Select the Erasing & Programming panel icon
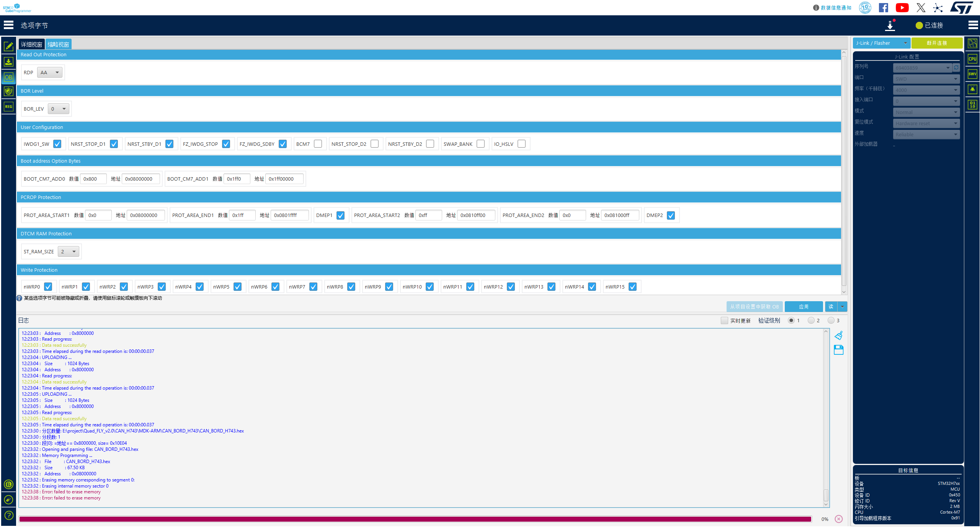Image resolution: width=980 pixels, height=527 pixels. click(x=8, y=62)
